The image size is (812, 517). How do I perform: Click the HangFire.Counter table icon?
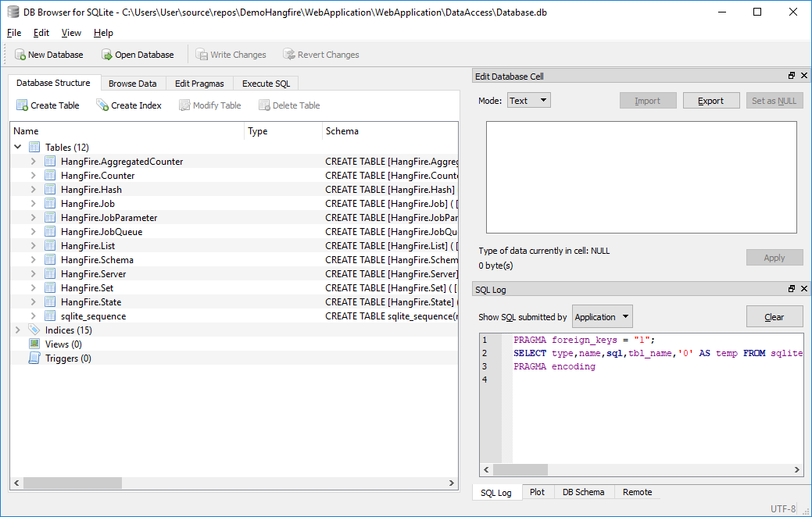click(50, 176)
